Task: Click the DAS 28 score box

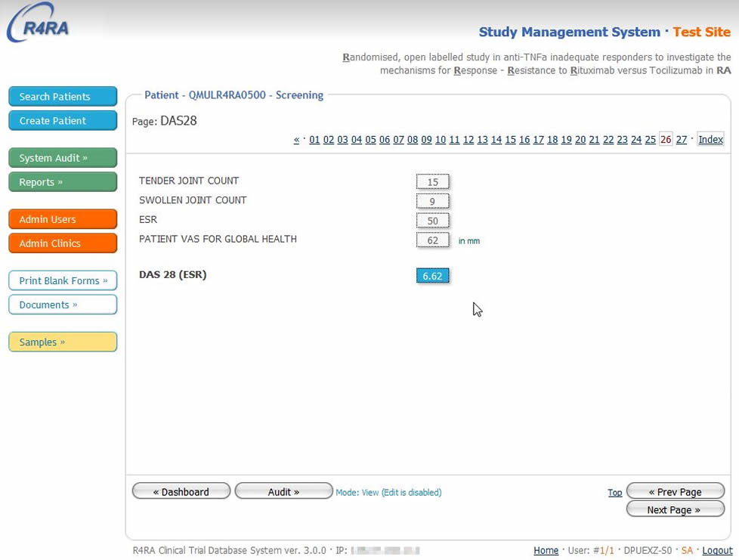Action: pos(432,276)
